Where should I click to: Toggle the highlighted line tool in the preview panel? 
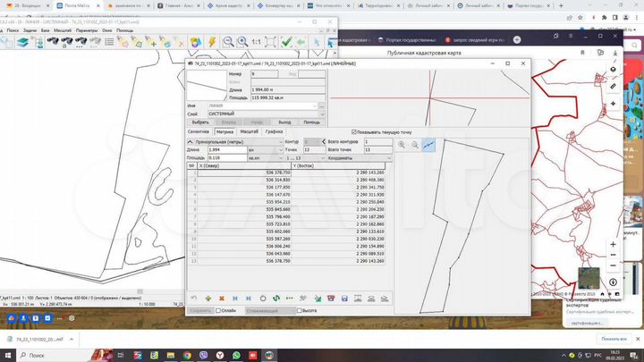pyautogui.click(x=428, y=145)
